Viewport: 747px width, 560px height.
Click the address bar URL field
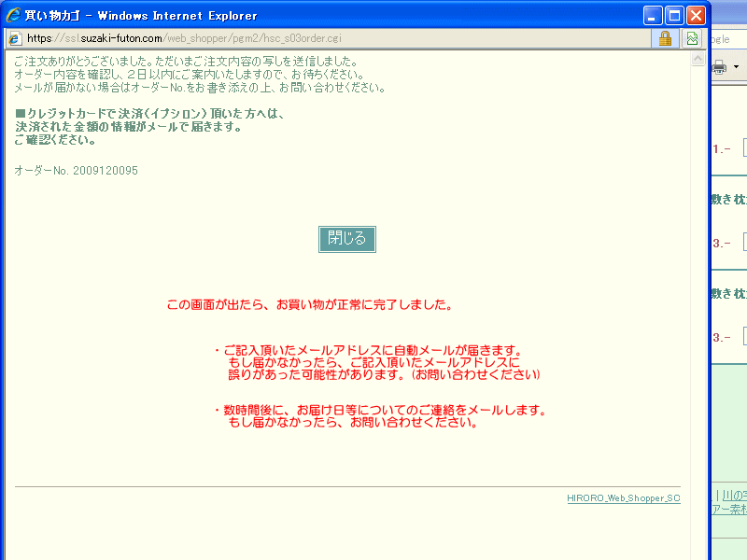(x=336, y=38)
